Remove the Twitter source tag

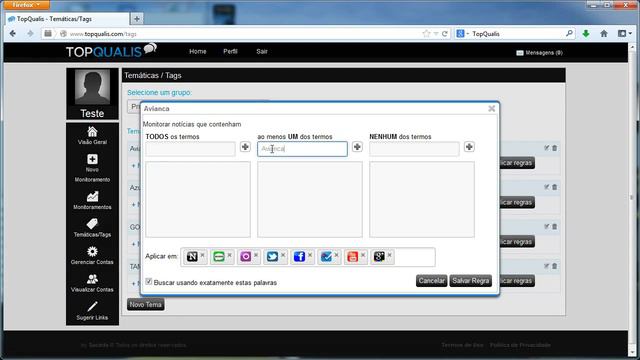click(283, 255)
